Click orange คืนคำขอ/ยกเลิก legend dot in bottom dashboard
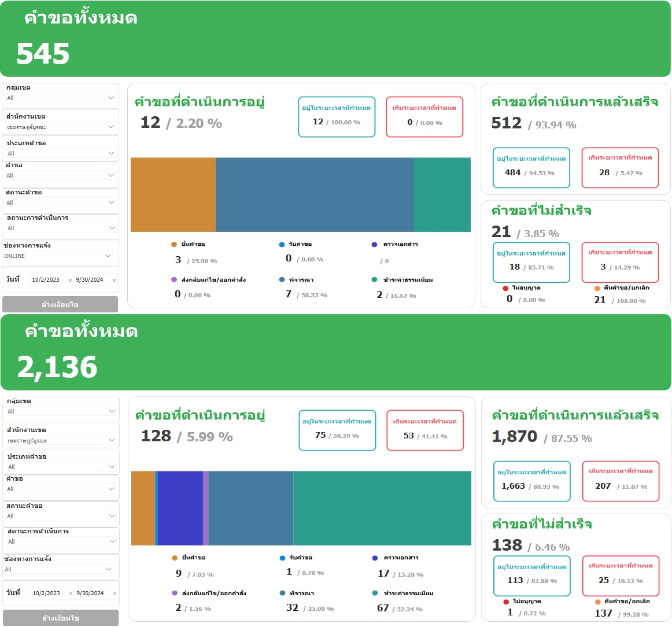The width and height of the screenshot is (672, 627). pos(597,602)
